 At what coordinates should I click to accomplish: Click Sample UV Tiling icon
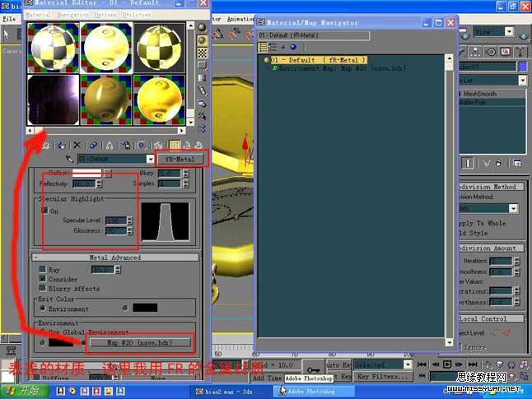pos(203,66)
